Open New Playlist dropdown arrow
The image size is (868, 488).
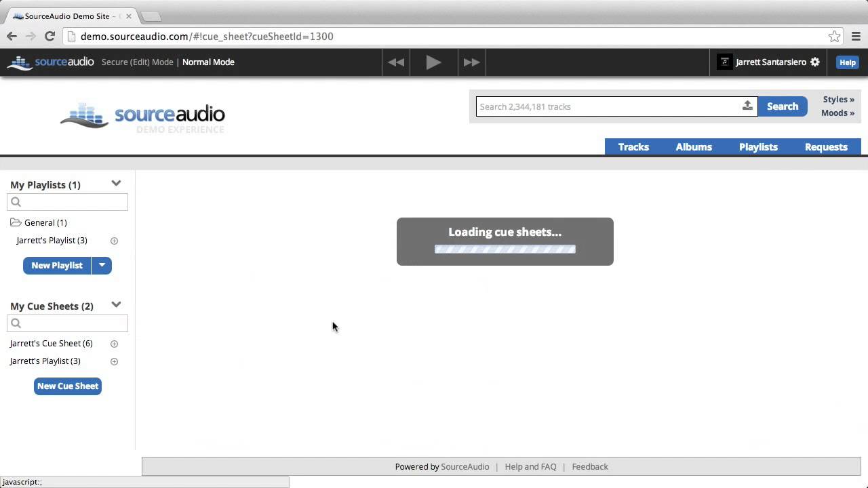point(102,265)
